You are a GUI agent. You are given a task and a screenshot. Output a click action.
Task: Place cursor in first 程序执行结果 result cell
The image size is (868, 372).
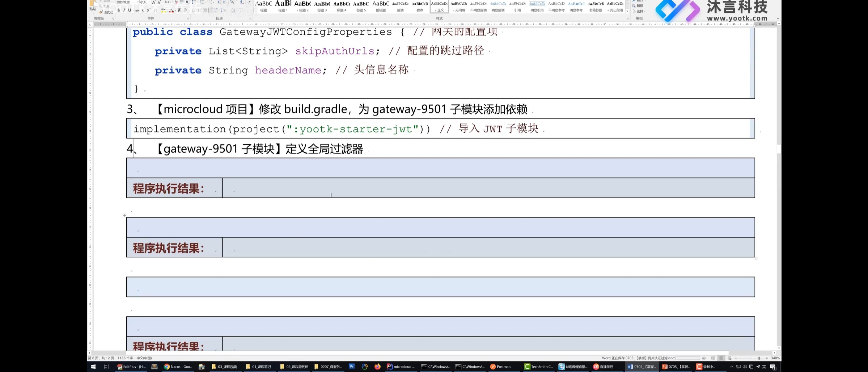click(488, 188)
